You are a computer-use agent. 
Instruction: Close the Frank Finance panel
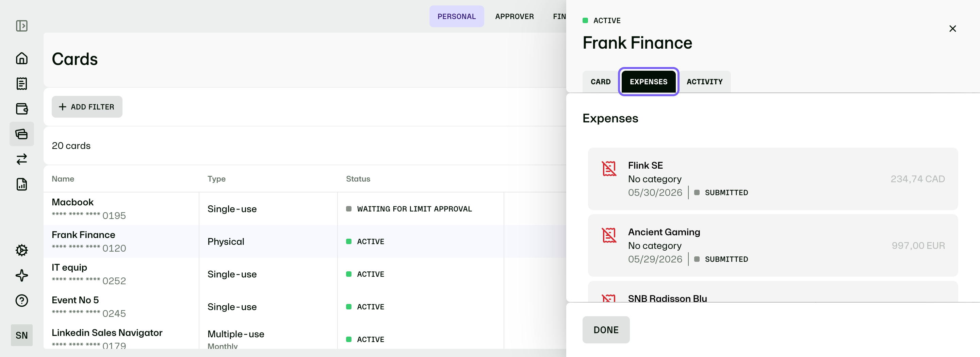click(x=952, y=29)
